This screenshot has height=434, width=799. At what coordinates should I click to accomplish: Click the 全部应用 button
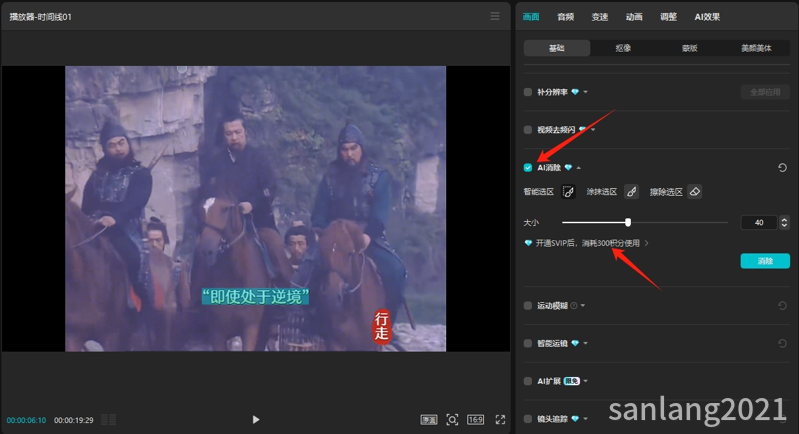click(x=765, y=92)
